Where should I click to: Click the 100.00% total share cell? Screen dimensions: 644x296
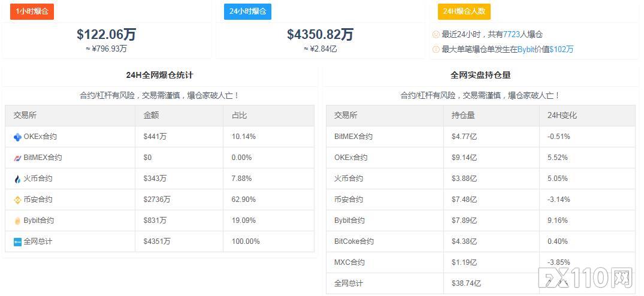click(x=246, y=241)
